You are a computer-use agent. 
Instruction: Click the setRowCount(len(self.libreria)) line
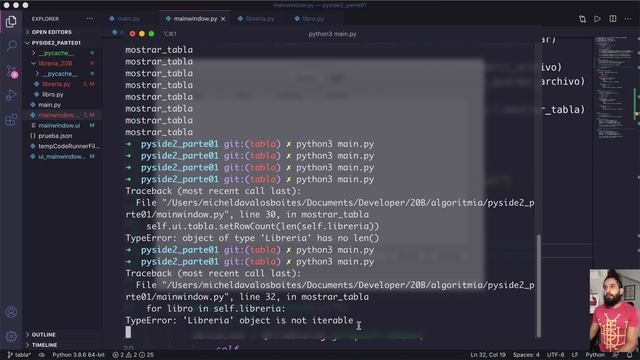click(263, 226)
